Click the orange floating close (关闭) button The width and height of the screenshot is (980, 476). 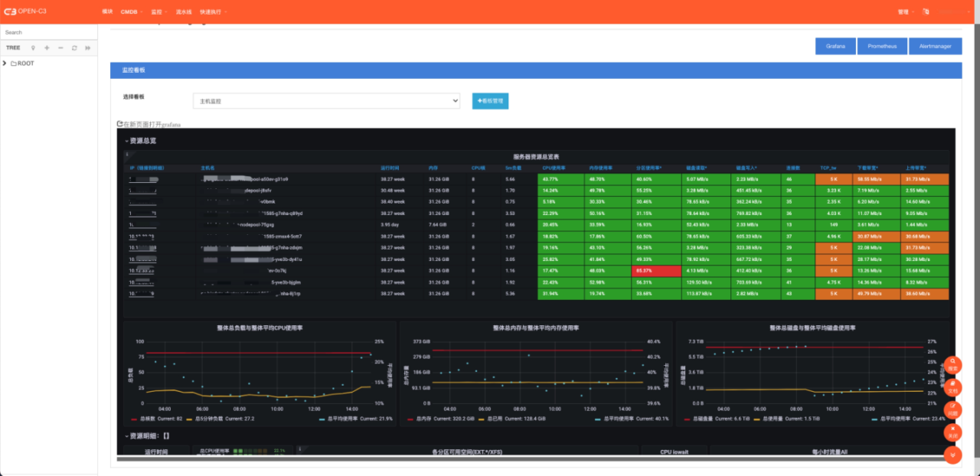(x=952, y=432)
